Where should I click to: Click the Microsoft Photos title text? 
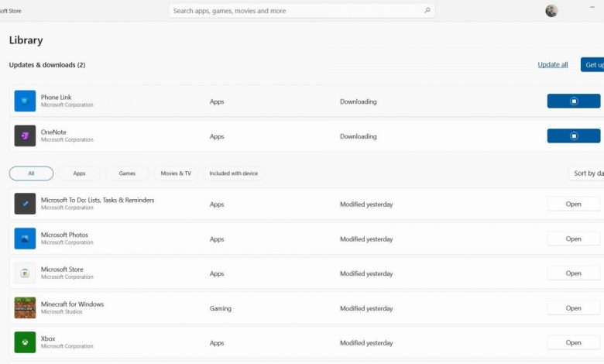tap(64, 235)
